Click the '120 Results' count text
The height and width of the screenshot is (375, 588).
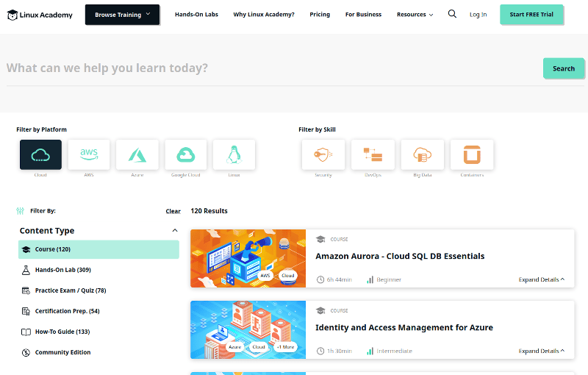[209, 211]
